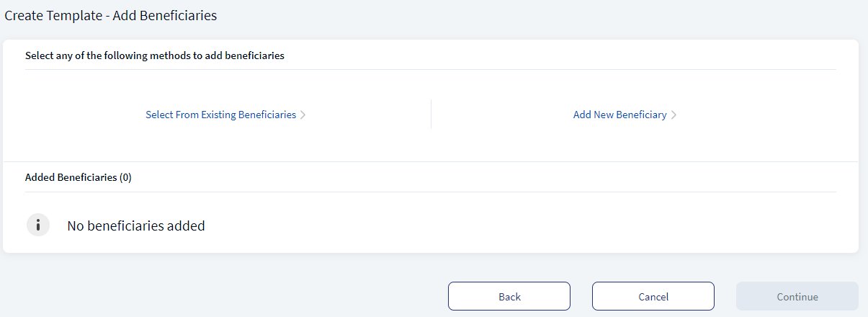Click the No beneficiaries added message
The image size is (868, 317).
pos(136,226)
